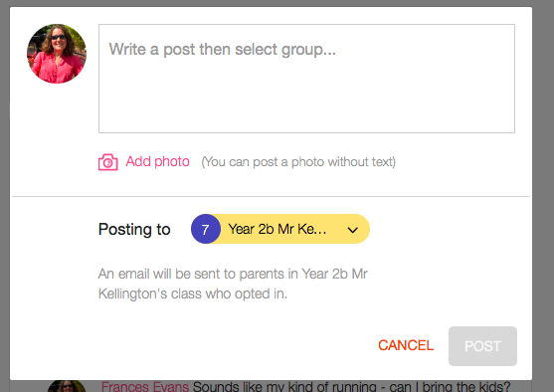Image resolution: width=554 pixels, height=392 pixels.
Task: Click the email notice about Kellington's class
Action: (233, 284)
